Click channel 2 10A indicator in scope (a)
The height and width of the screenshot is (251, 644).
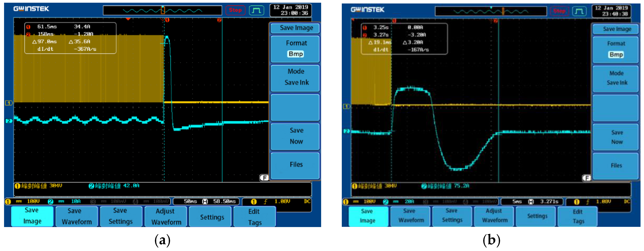coord(65,202)
